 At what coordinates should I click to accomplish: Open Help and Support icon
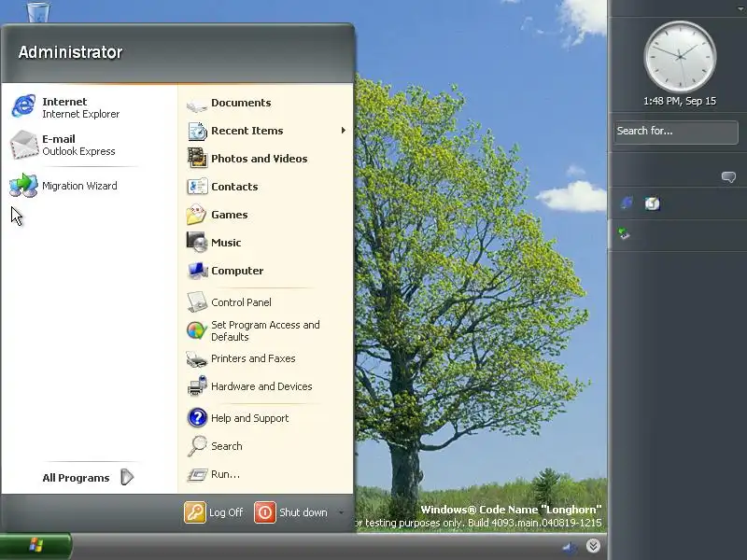[197, 418]
